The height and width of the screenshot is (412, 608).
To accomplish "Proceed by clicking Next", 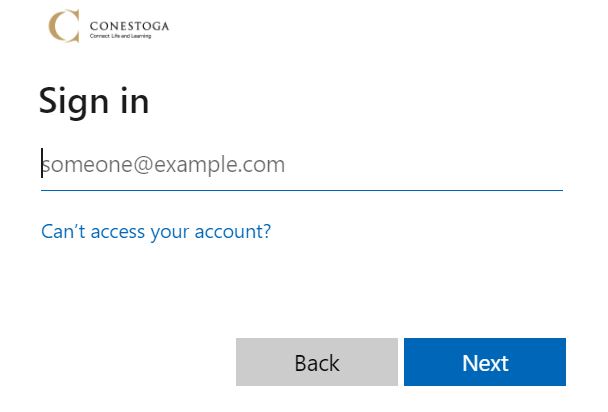I will pos(485,362).
